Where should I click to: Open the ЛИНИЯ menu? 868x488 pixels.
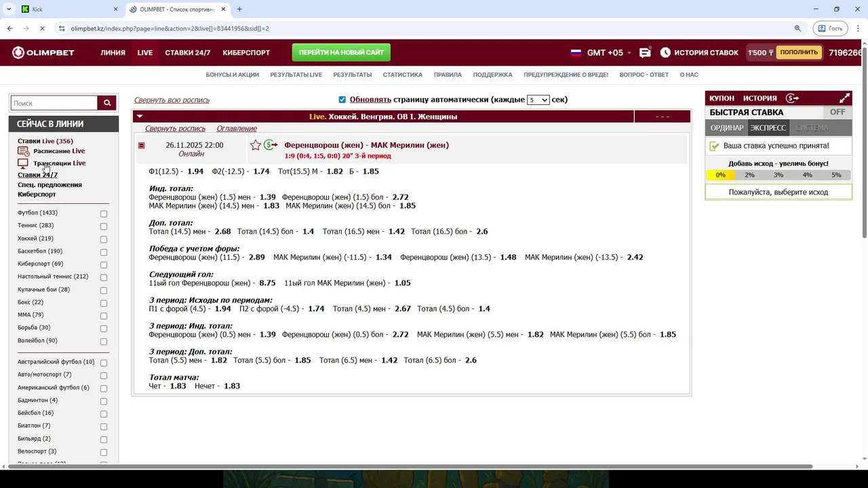coord(113,53)
